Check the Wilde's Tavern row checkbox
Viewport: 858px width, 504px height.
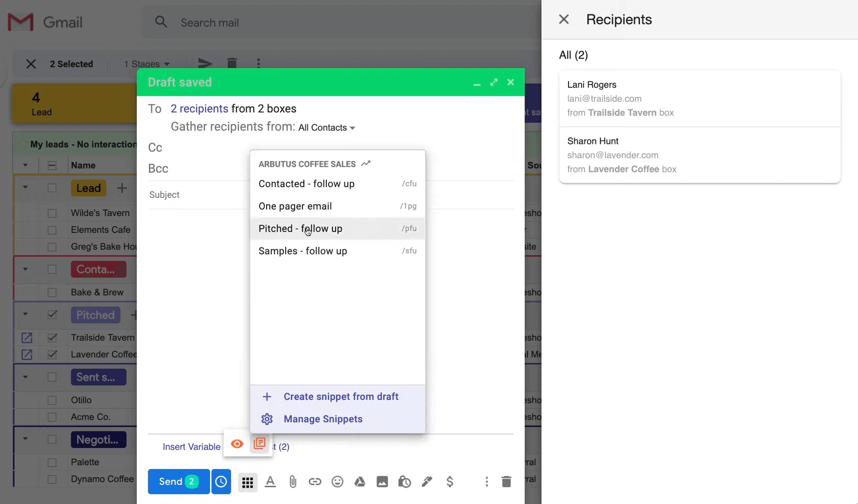click(52, 213)
